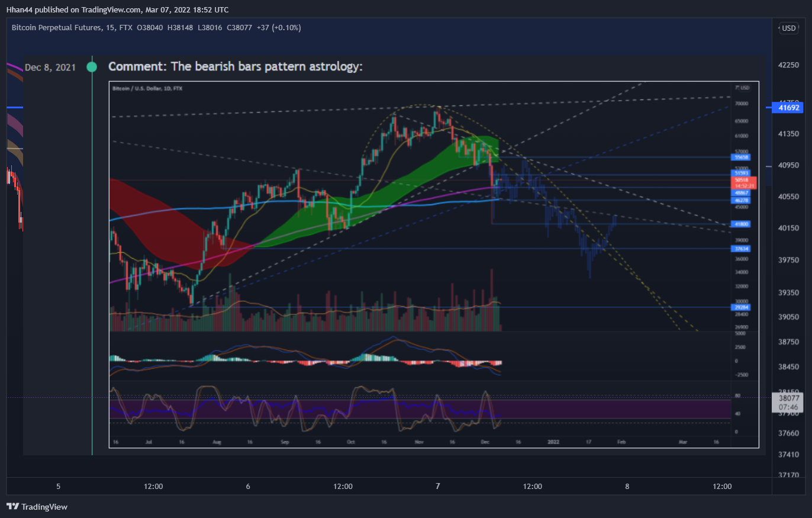This screenshot has width=812, height=518.
Task: Click the '+37 (+0.10%)' change value
Action: pyautogui.click(x=279, y=28)
